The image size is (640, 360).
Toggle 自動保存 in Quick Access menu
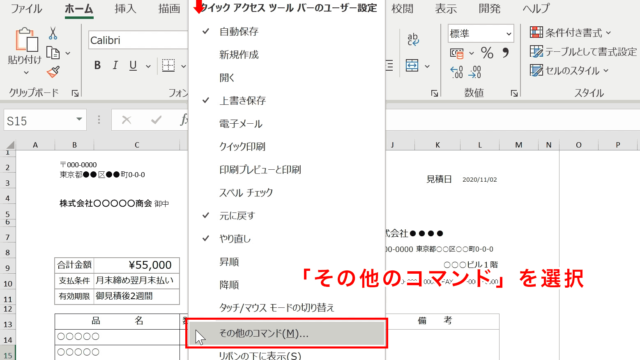[287, 31]
